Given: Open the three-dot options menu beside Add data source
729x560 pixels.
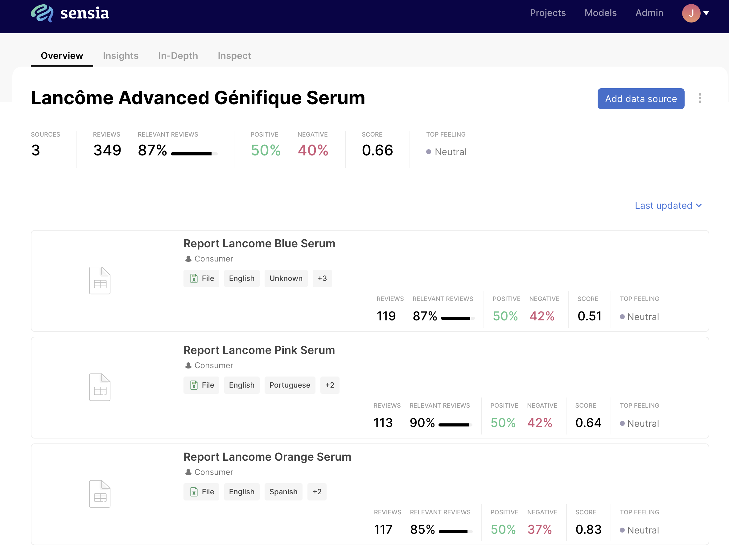Looking at the screenshot, I should click(699, 98).
